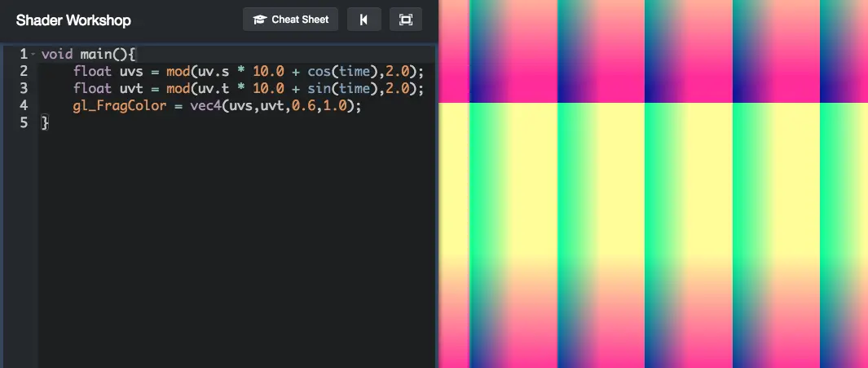This screenshot has width=868, height=368.
Task: Click line number 4 in the gutter
Action: [24, 106]
